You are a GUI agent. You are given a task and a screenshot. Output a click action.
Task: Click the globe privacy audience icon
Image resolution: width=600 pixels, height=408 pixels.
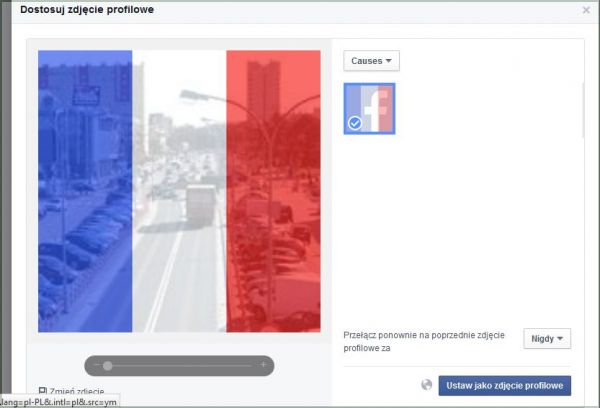427,385
